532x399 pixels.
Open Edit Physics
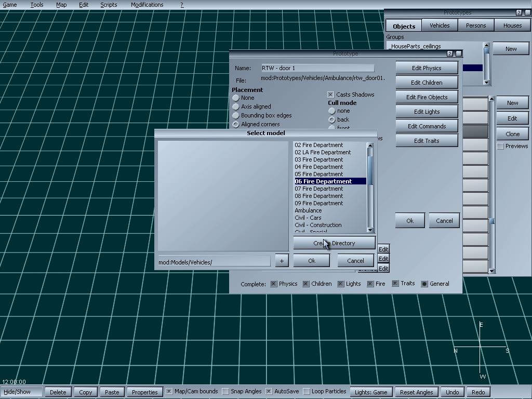click(x=427, y=68)
